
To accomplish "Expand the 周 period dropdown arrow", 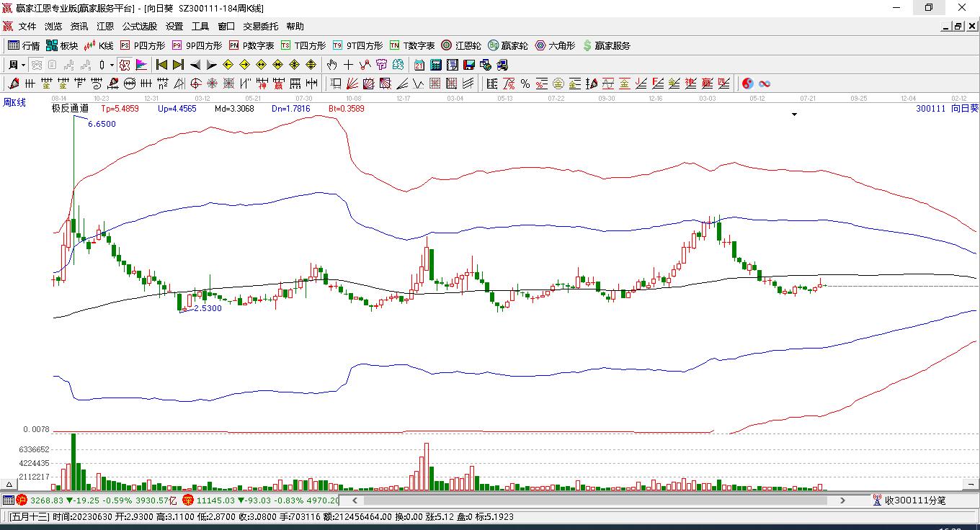I will coord(23,65).
